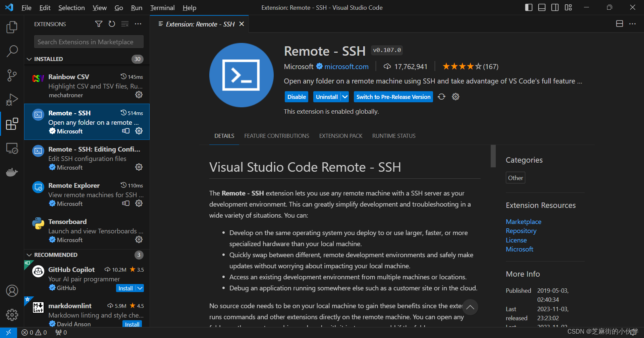Open the Marketplace resource link
The width and height of the screenshot is (644, 338).
coord(524,222)
